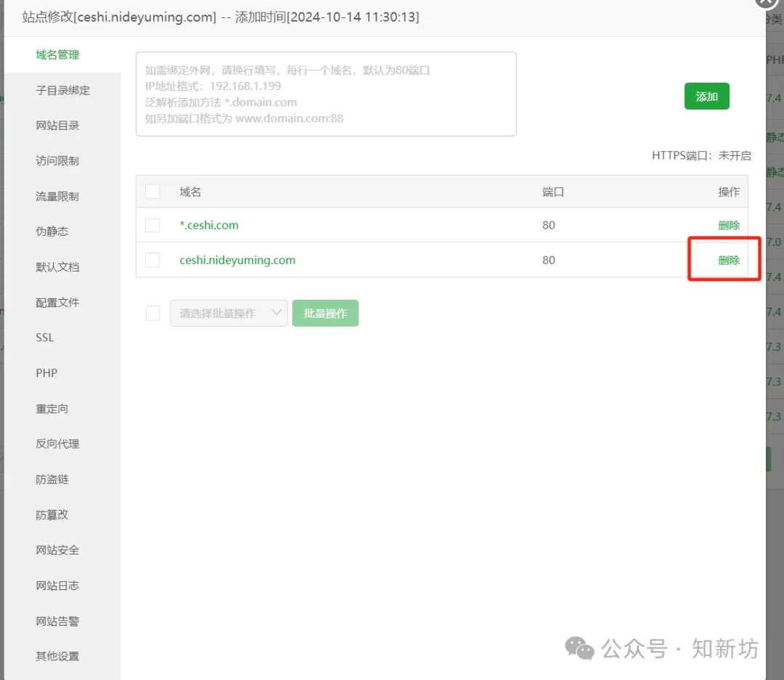This screenshot has height=680, width=784.
Task: Click the 批量操作 button
Action: 325,313
